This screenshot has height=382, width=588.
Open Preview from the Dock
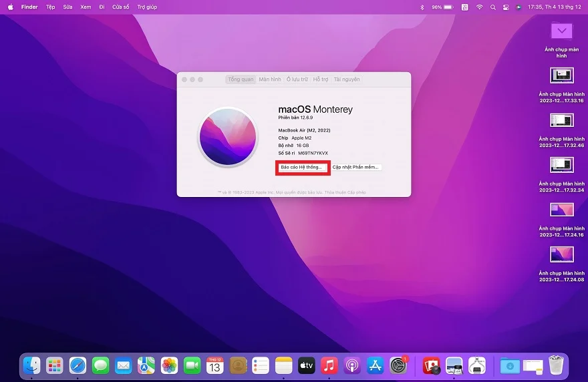pyautogui.click(x=454, y=365)
